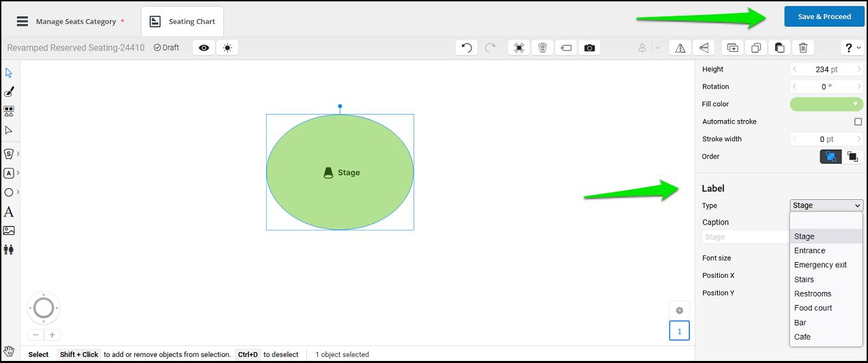Delete the selected object with trash icon
The height and width of the screenshot is (363, 868).
click(803, 48)
